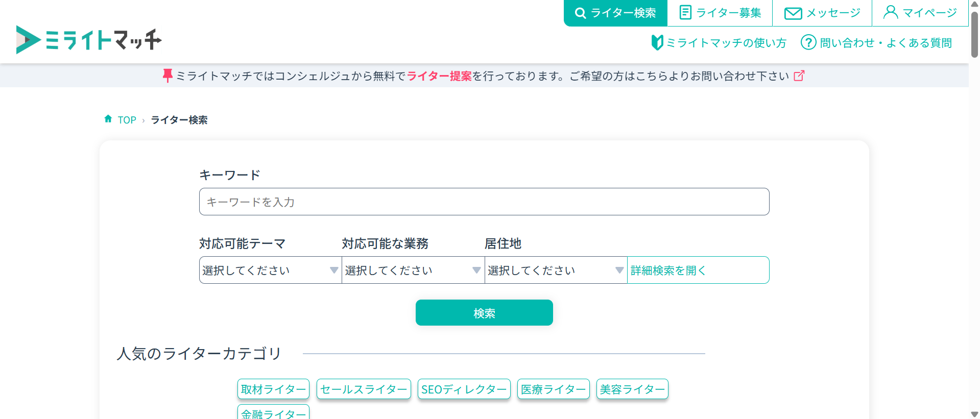Select the 取材ライター category tag

273,389
